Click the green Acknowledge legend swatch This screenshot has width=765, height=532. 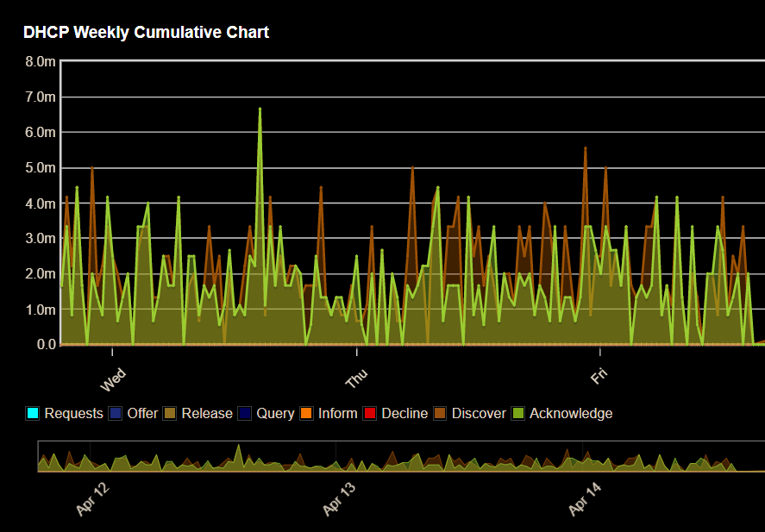[518, 414]
